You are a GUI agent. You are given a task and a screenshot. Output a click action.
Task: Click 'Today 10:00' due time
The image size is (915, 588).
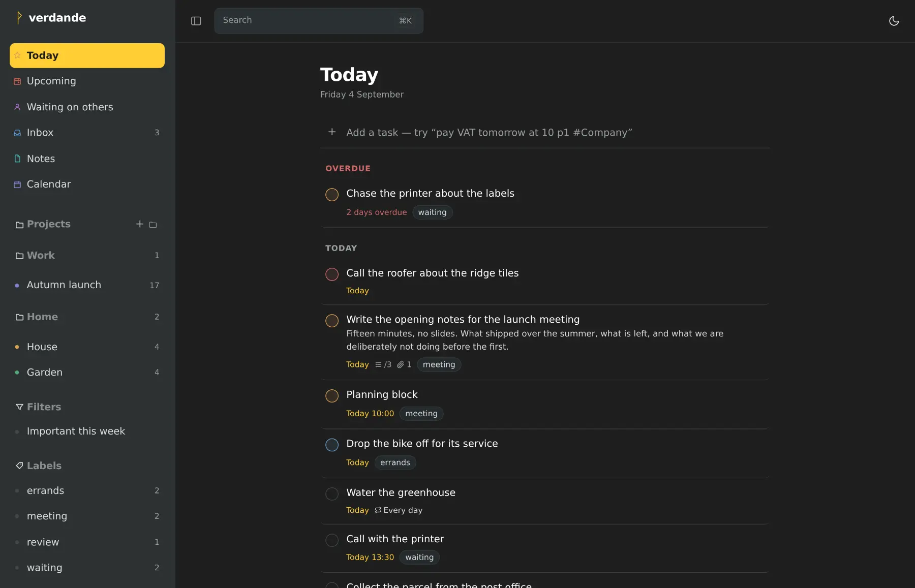click(370, 414)
